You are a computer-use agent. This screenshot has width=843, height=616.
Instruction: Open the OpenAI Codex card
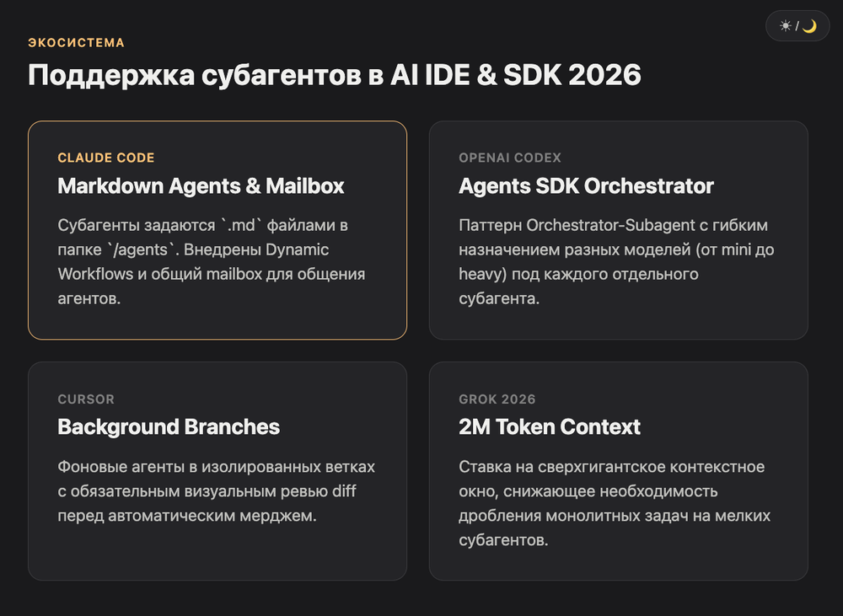point(618,230)
